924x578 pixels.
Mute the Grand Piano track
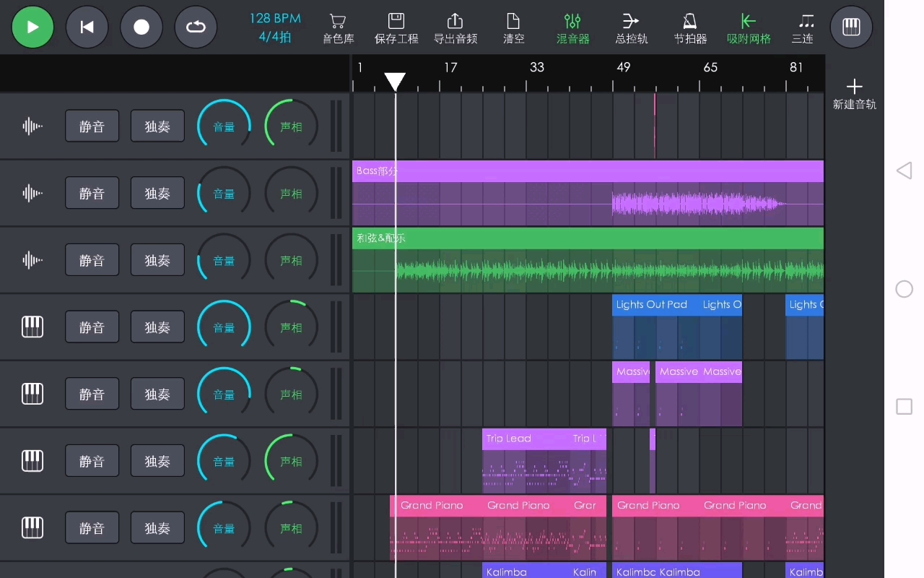(x=92, y=528)
